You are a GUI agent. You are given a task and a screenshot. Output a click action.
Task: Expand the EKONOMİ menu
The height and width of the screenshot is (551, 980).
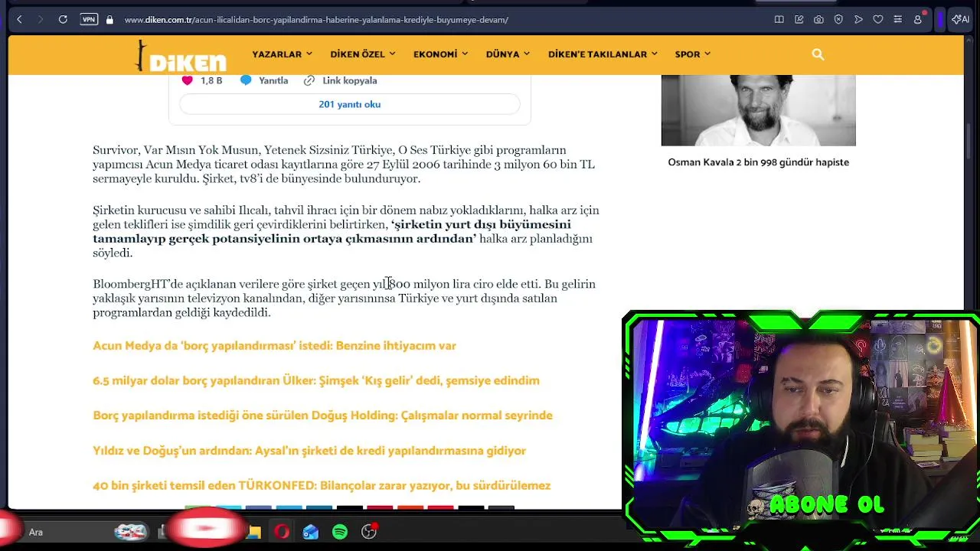pyautogui.click(x=440, y=54)
